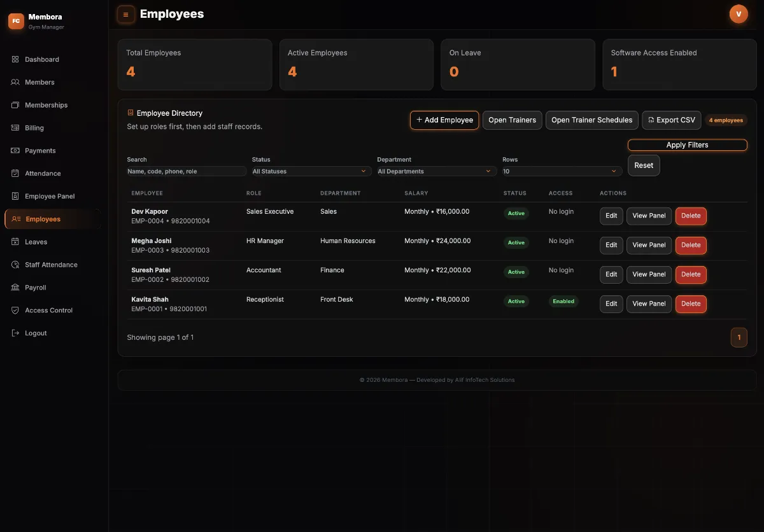Click the Members people icon in sidebar
The width and height of the screenshot is (764, 532).
[15, 82]
